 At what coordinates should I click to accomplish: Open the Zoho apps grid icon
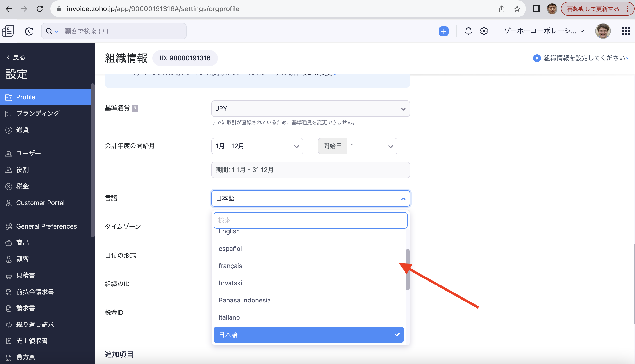click(x=626, y=31)
